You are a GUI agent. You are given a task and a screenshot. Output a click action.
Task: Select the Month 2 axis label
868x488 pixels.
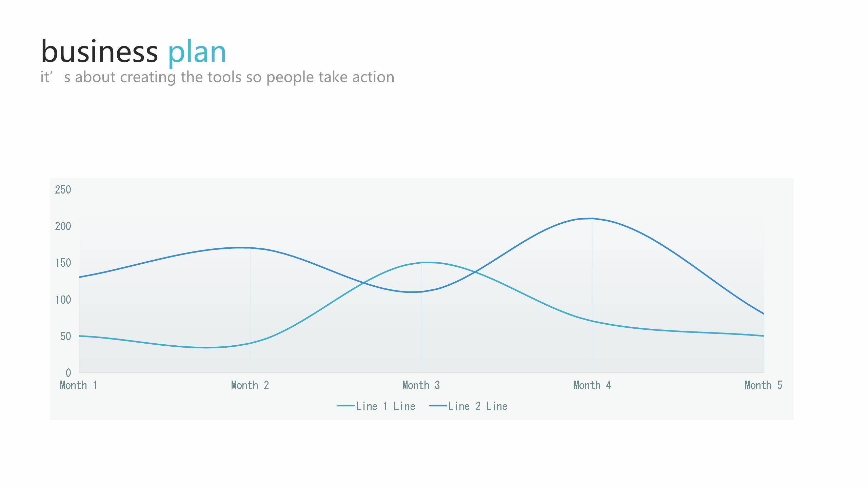click(x=250, y=385)
